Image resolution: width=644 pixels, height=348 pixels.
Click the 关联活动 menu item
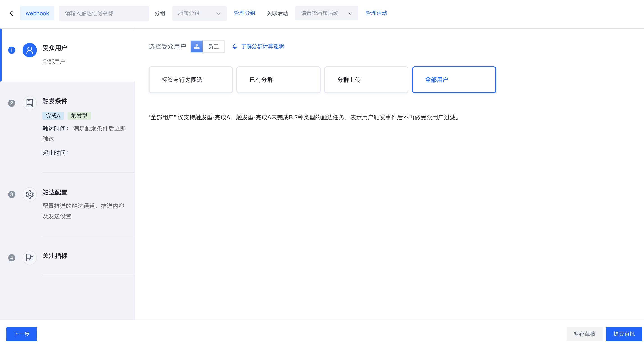click(277, 13)
